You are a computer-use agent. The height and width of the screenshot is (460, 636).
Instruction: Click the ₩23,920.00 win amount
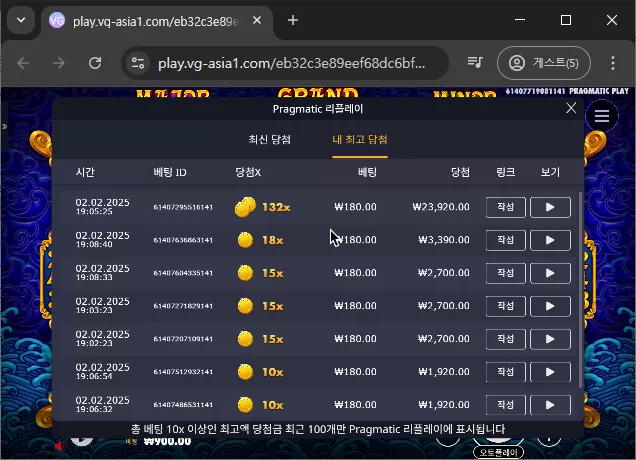pyautogui.click(x=441, y=207)
